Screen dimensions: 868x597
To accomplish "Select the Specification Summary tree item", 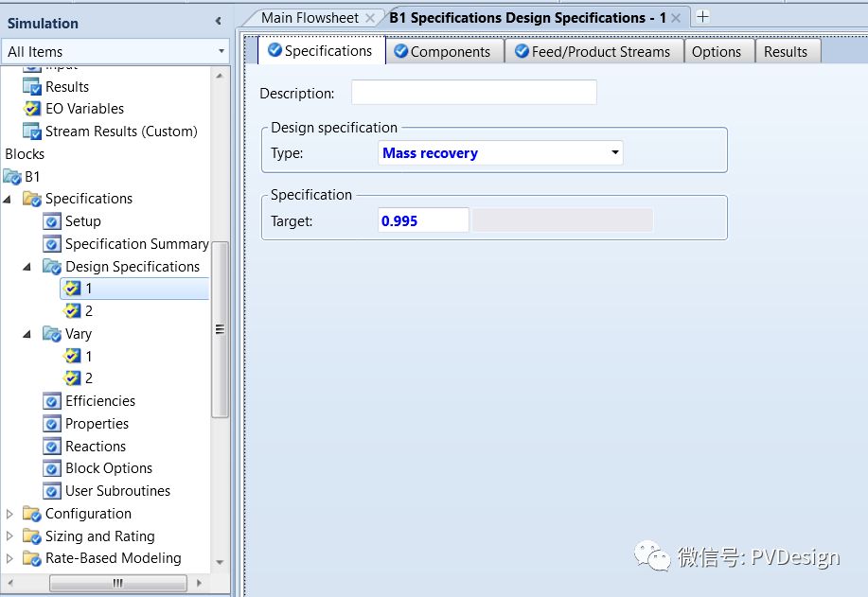I will (x=136, y=244).
